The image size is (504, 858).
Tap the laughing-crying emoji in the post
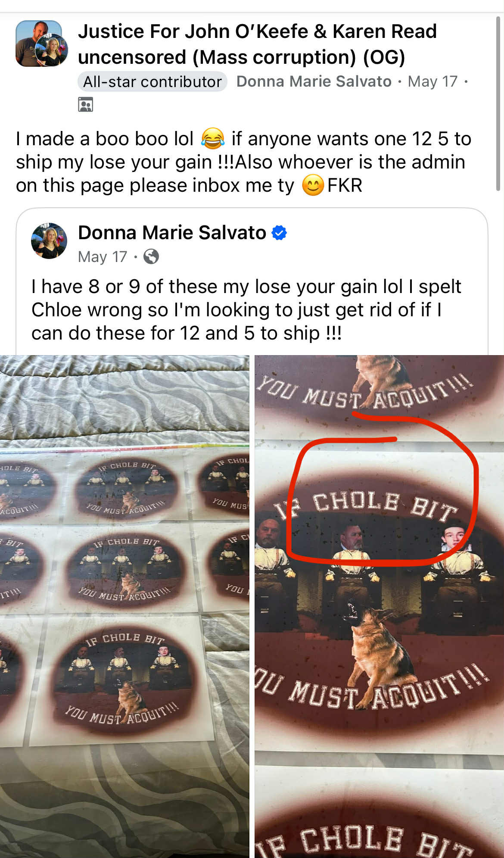pos(212,139)
